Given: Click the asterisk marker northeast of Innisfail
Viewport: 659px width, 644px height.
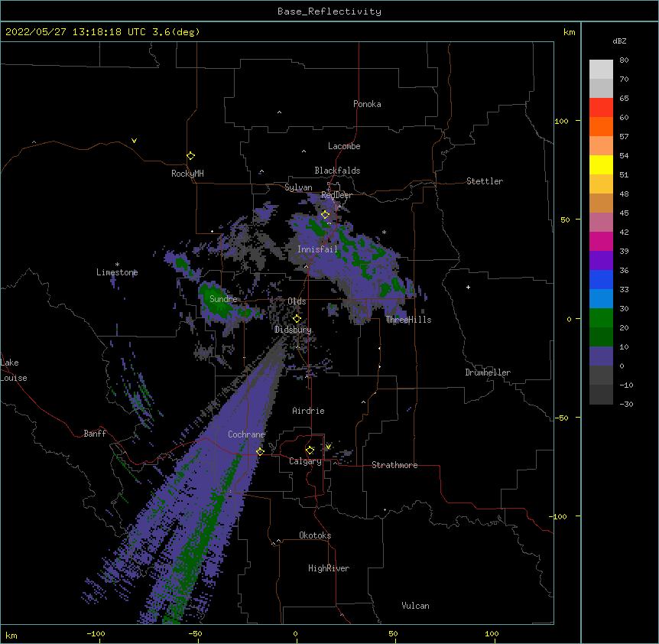Looking at the screenshot, I should [384, 232].
